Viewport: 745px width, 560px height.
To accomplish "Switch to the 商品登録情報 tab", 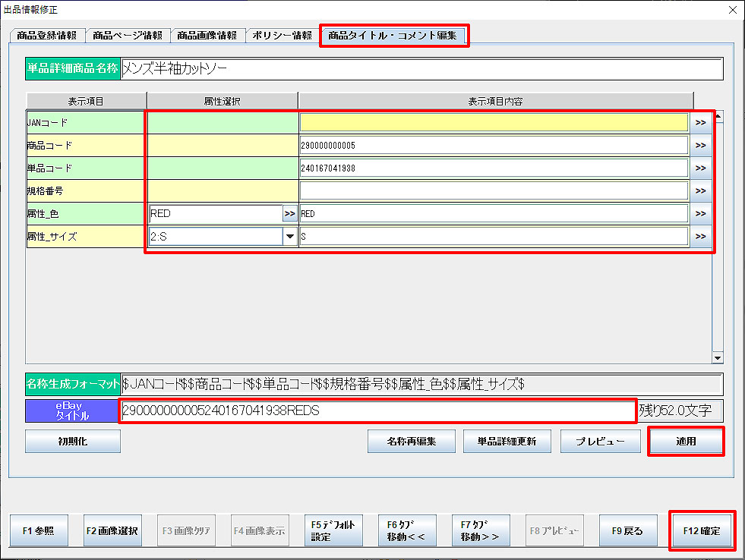I will coord(47,36).
